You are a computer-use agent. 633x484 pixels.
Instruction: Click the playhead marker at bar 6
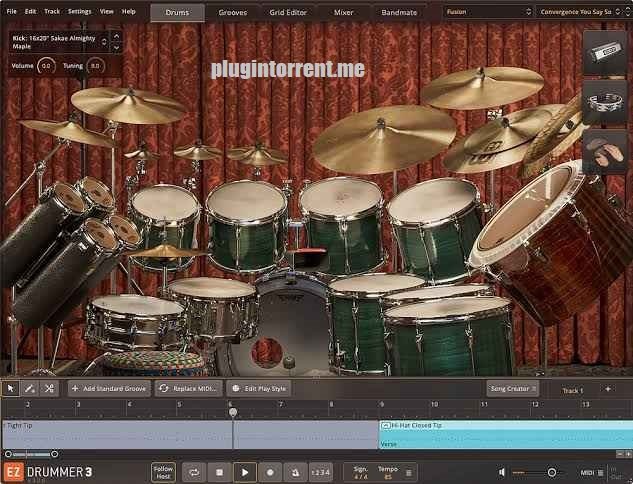tap(233, 412)
